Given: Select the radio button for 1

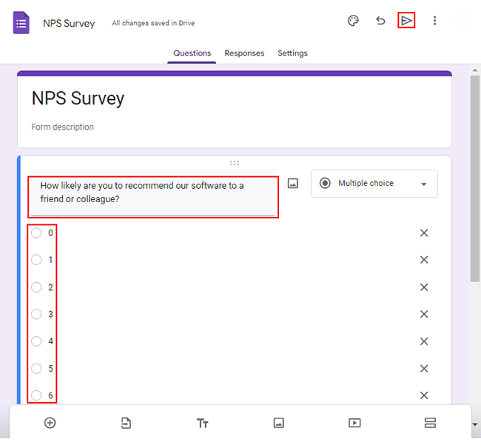Looking at the screenshot, I should 36,260.
